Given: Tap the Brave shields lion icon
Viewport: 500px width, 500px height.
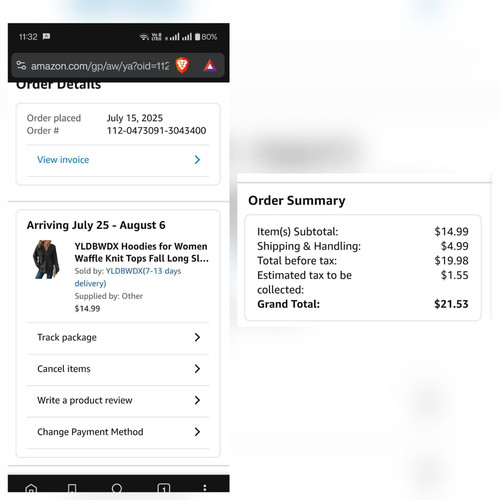Looking at the screenshot, I should 182,65.
